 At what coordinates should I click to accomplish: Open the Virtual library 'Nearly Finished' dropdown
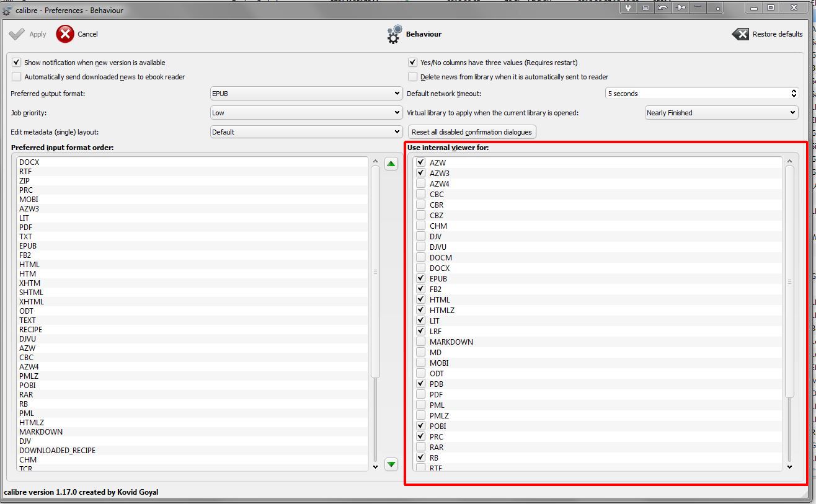[x=722, y=113]
